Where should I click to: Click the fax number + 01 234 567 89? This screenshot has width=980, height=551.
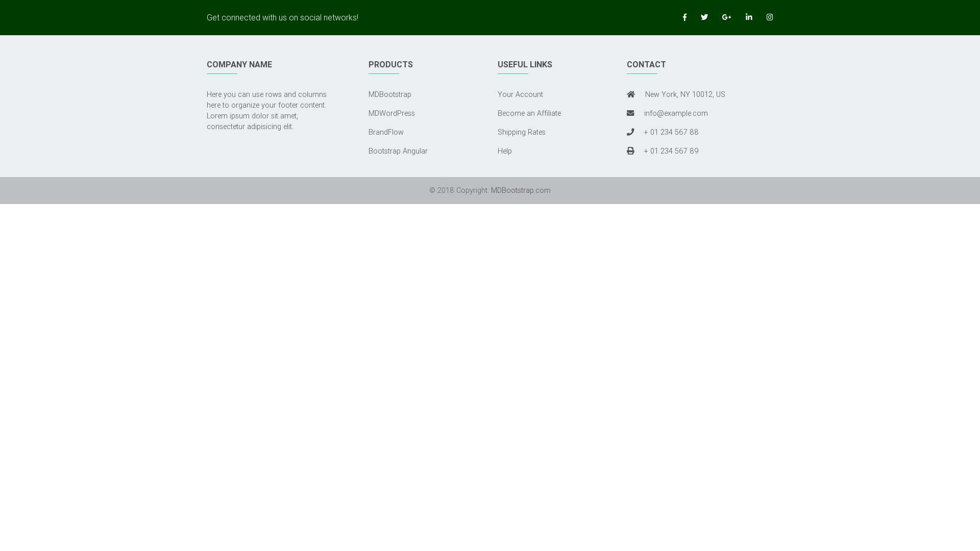click(x=671, y=151)
